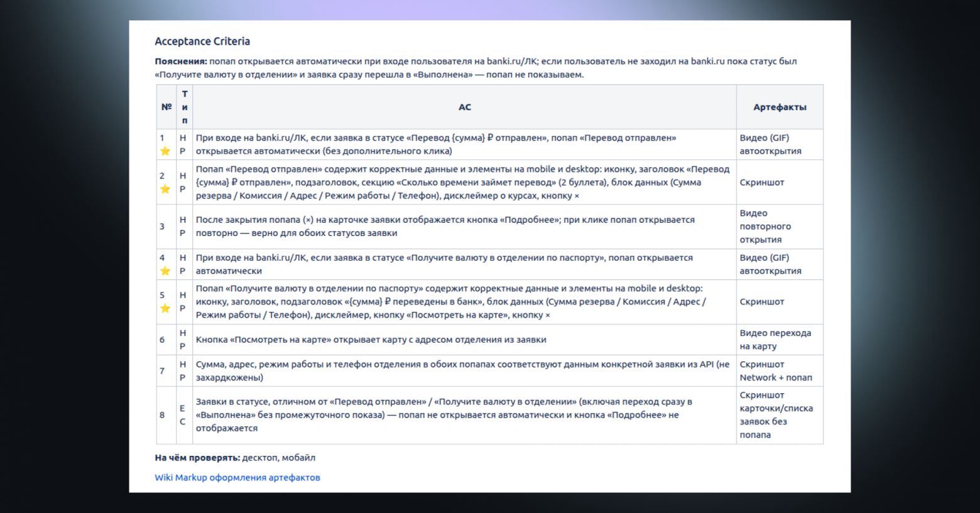Click the star icon in row 5
Screen dimensions: 980x513
coord(165,308)
